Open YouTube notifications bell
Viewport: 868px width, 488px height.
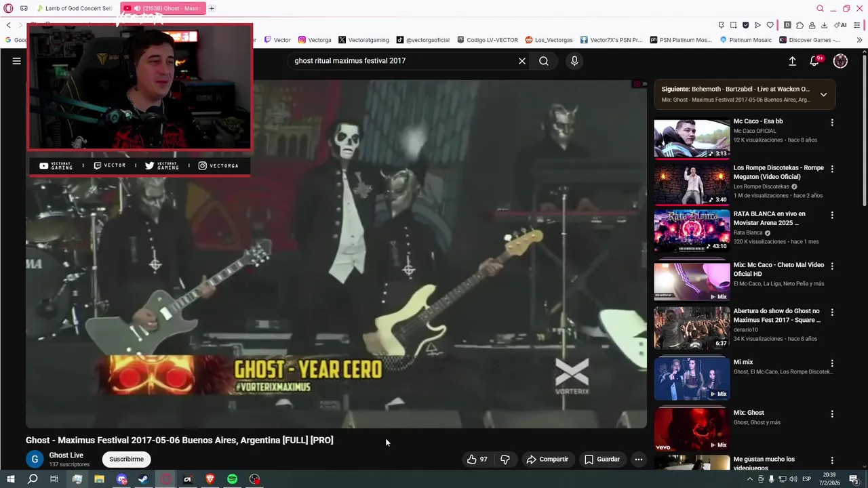[x=815, y=61]
